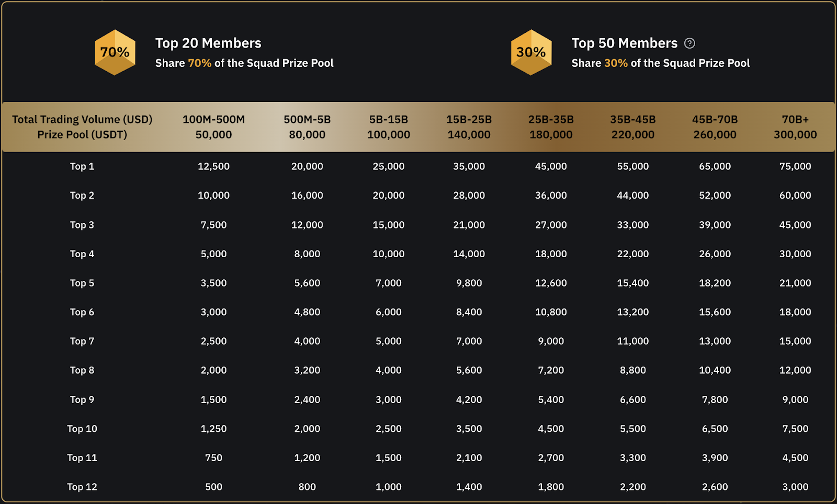Select the Top 12 row label
The height and width of the screenshot is (504, 837).
[82, 487]
